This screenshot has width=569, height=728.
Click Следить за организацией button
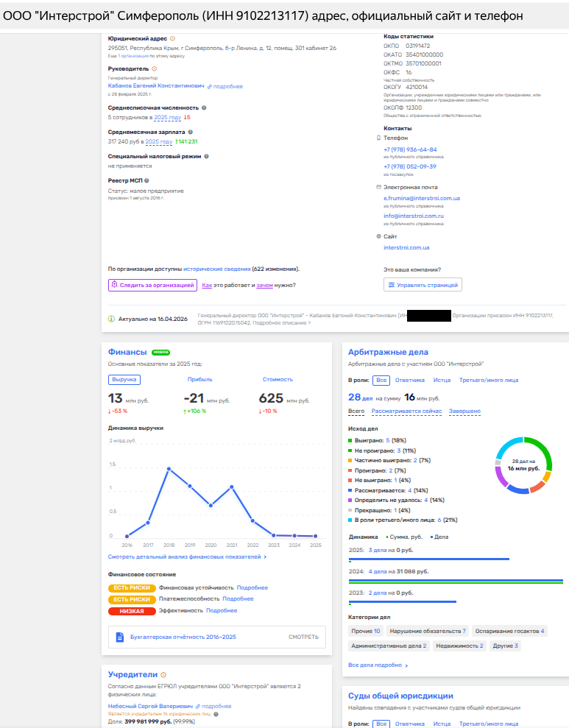click(152, 285)
